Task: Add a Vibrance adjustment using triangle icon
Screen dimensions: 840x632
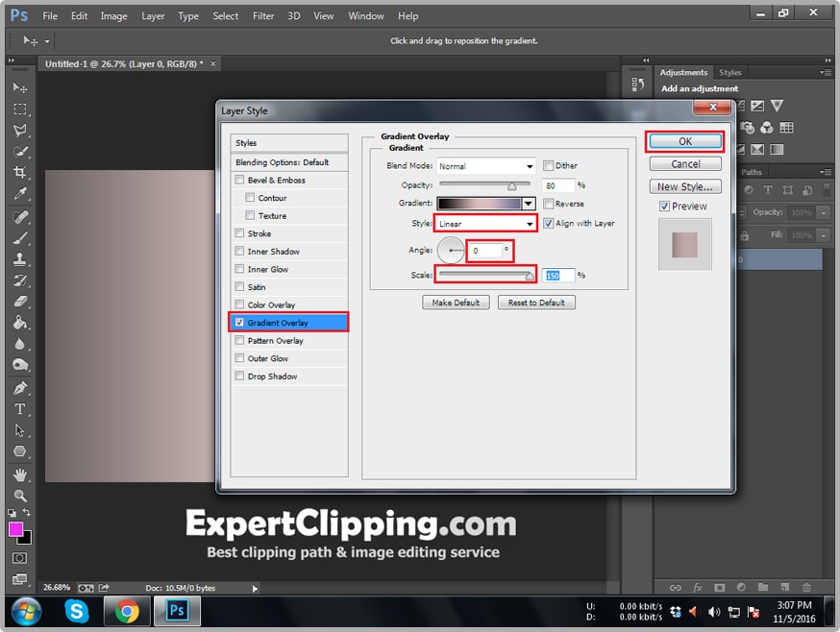Action: [x=777, y=106]
